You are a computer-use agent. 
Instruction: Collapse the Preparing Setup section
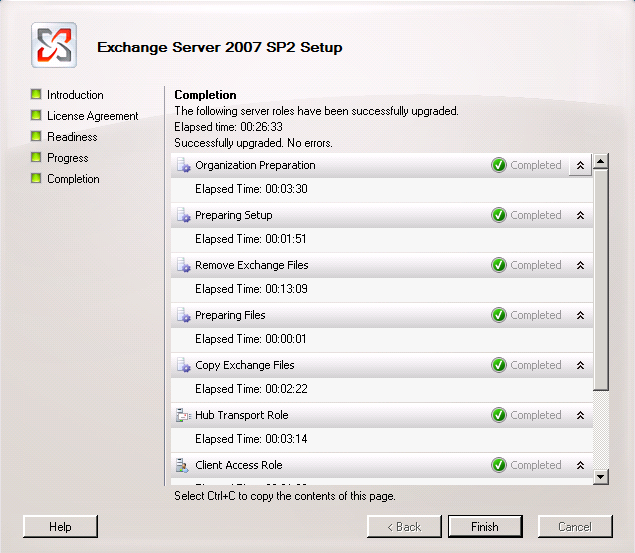(580, 215)
